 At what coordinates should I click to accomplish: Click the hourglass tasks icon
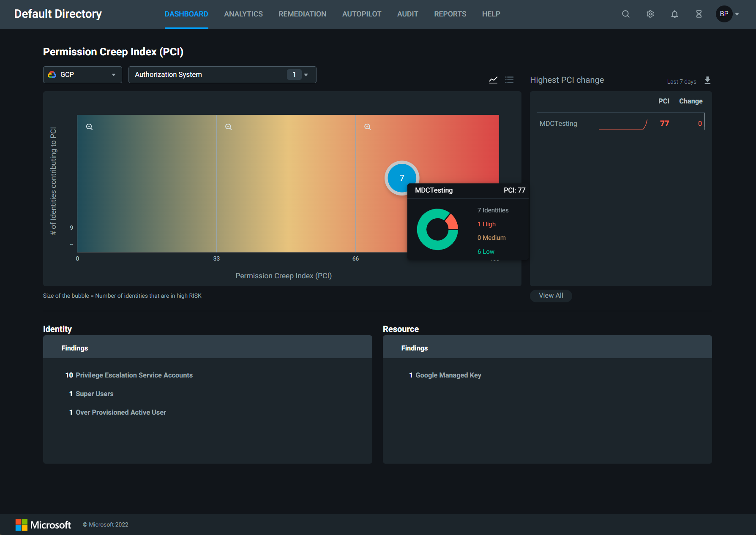tap(699, 14)
